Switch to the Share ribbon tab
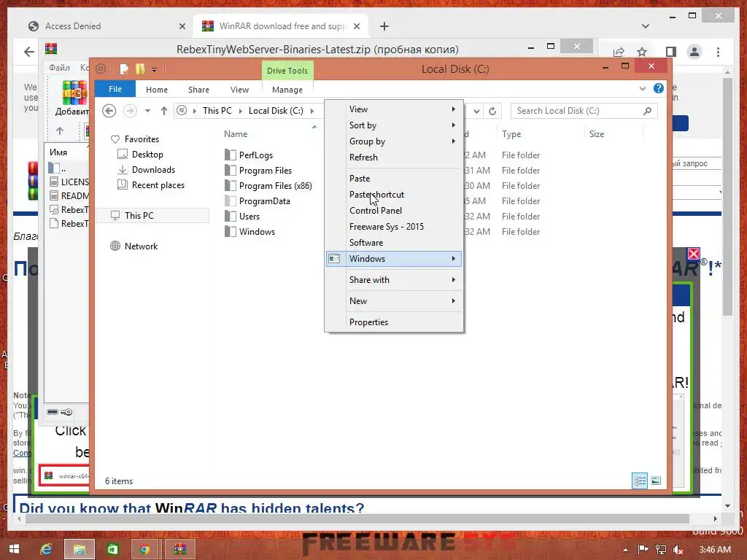Image resolution: width=747 pixels, height=560 pixels. click(x=198, y=90)
